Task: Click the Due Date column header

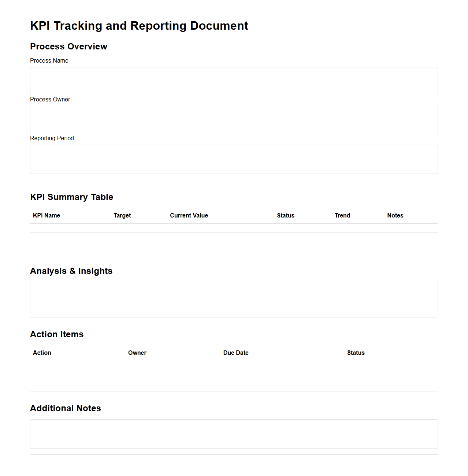Action: tap(236, 353)
